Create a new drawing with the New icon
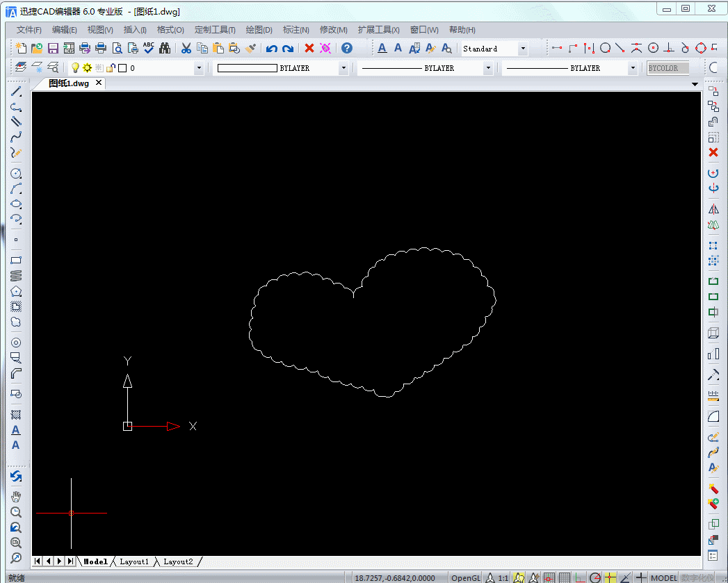The height and width of the screenshot is (583, 728). pyautogui.click(x=20, y=48)
